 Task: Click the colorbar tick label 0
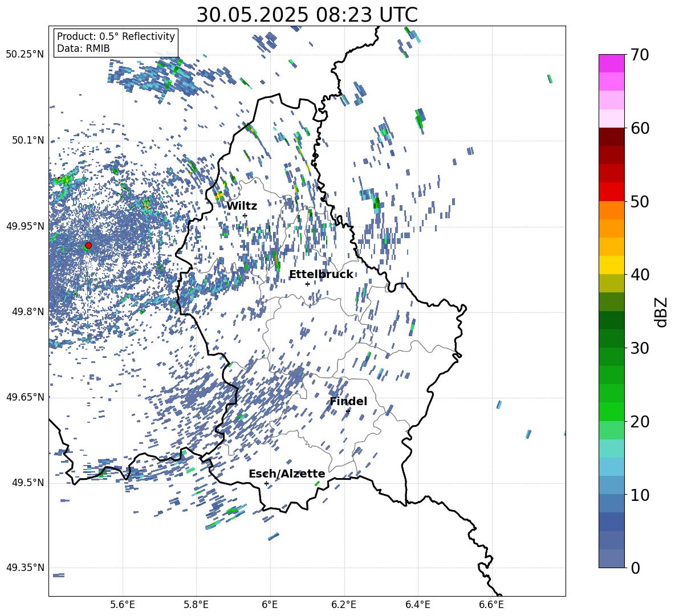click(636, 568)
